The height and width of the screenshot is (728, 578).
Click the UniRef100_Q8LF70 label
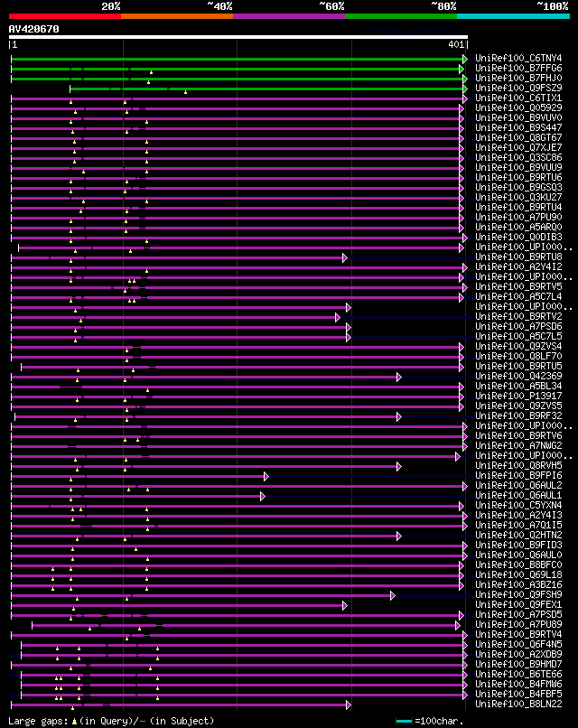[x=518, y=356]
